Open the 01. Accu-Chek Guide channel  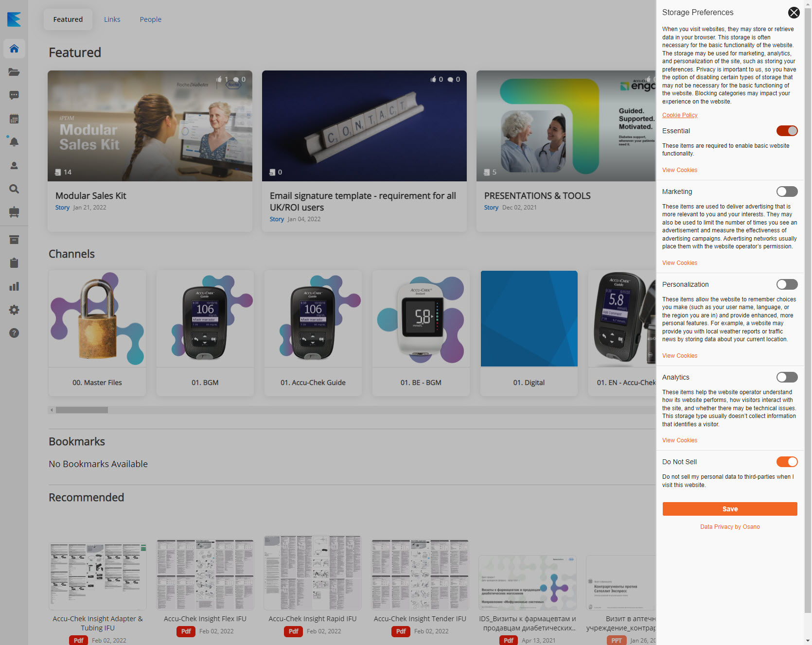pos(313,333)
